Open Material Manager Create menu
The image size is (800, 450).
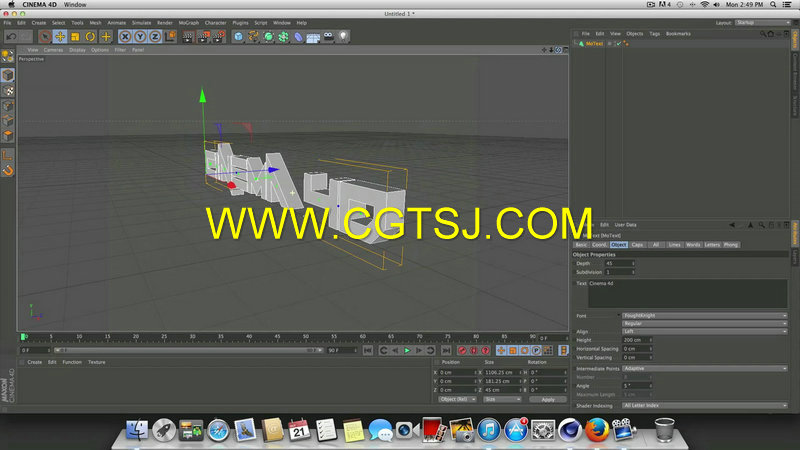pyautogui.click(x=35, y=362)
